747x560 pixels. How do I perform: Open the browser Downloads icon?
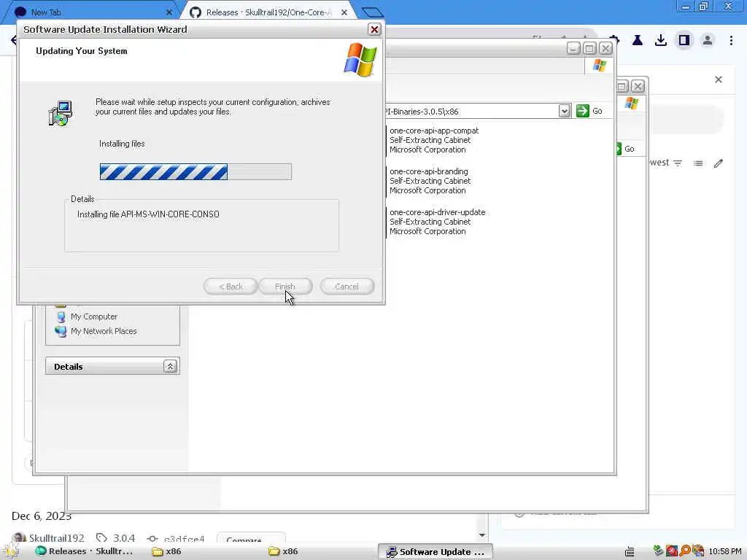coord(660,41)
